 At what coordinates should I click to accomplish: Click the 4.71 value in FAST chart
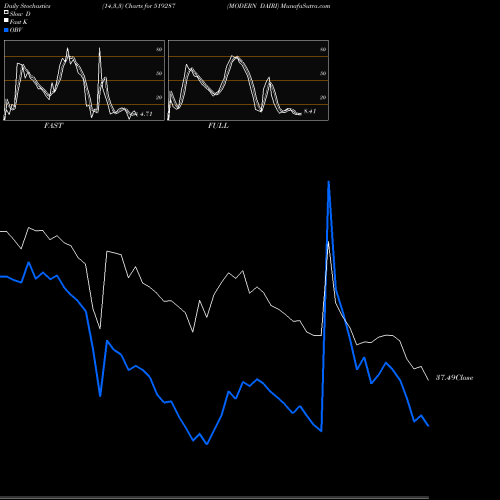(x=146, y=114)
